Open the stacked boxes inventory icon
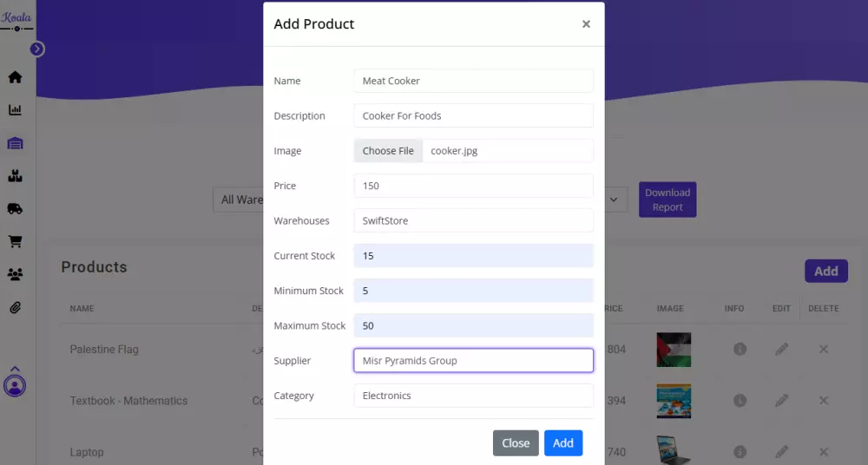This screenshot has width=868, height=465. pyautogui.click(x=15, y=176)
